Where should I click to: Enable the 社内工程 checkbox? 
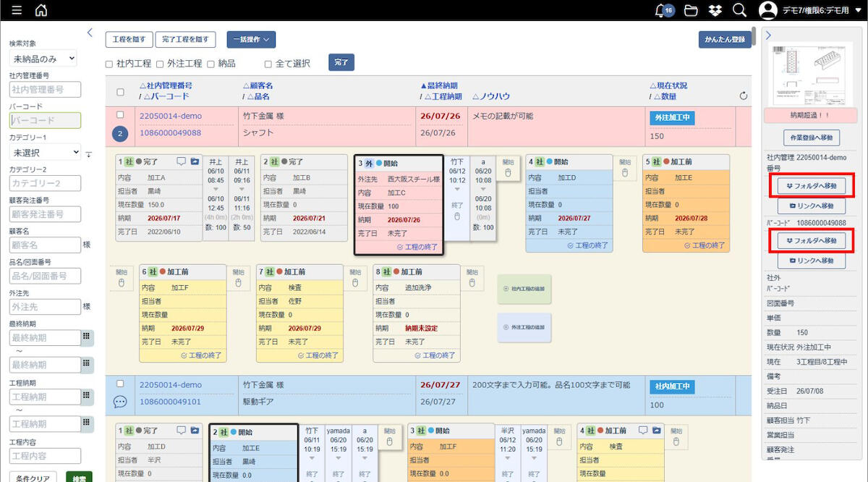pyautogui.click(x=109, y=64)
